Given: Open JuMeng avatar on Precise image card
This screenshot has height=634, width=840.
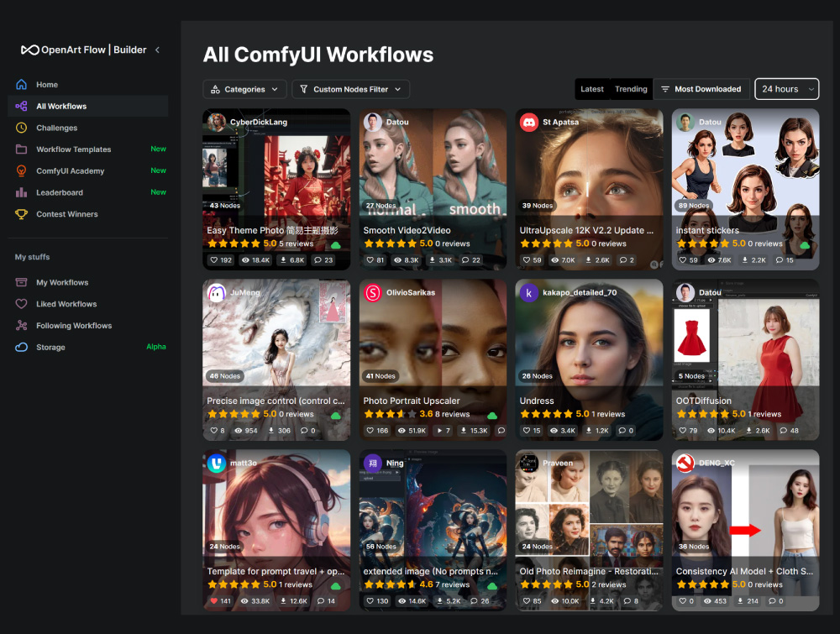Looking at the screenshot, I should coord(217,292).
